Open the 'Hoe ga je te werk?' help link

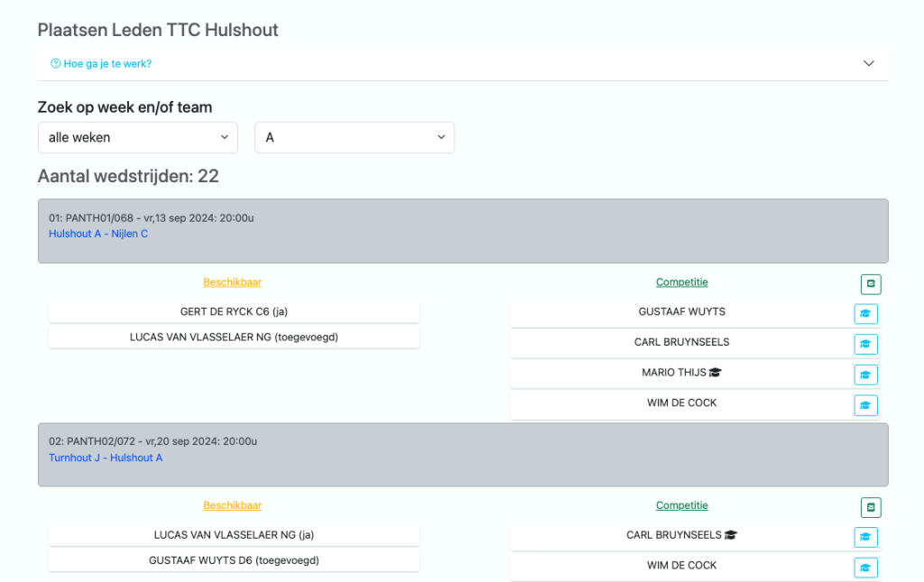click(101, 64)
